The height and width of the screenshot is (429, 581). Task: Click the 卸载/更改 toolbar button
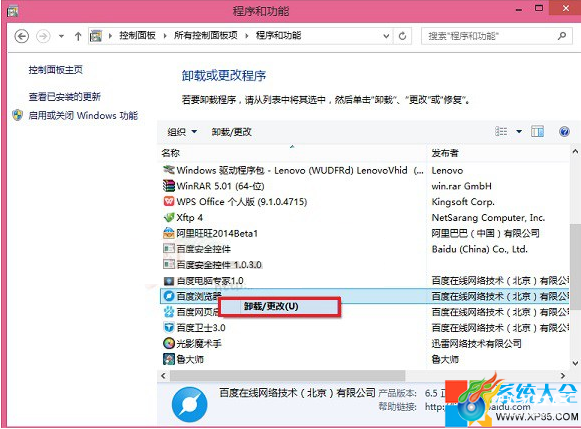[232, 132]
